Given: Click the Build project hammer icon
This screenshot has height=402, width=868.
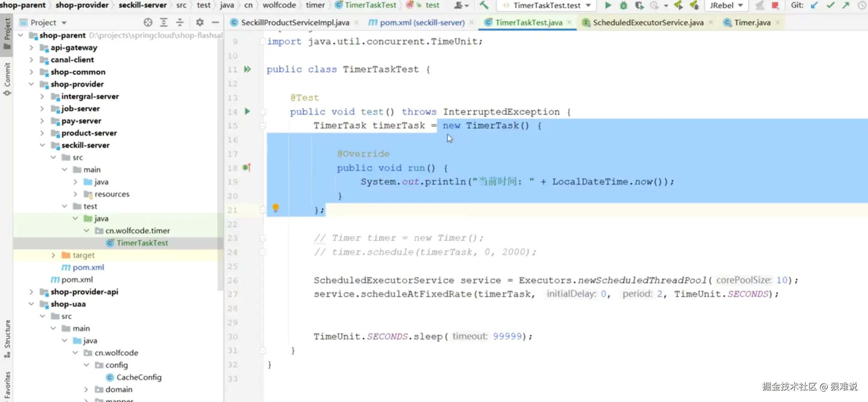Looking at the screenshot, I should pos(484,5).
